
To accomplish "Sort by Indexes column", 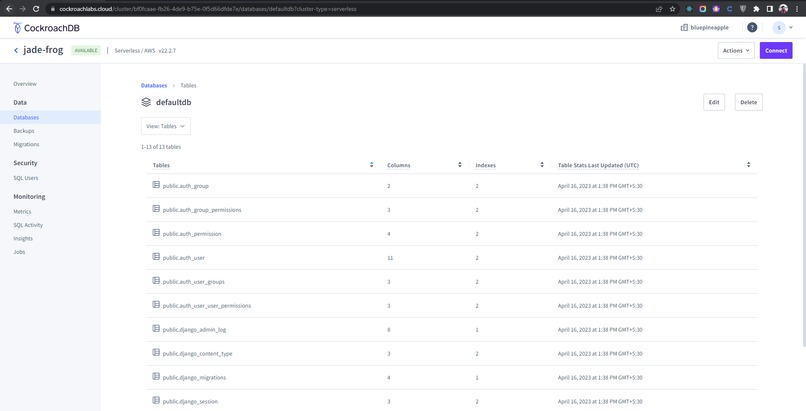I will coord(542,165).
